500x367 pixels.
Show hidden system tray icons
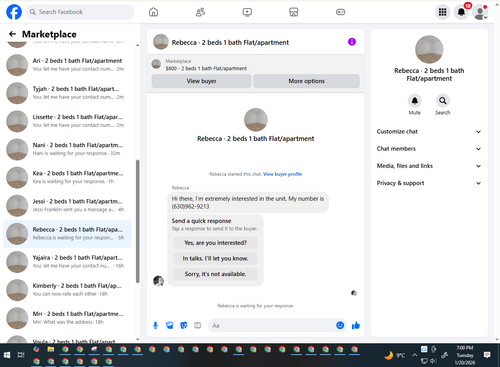coord(414,355)
